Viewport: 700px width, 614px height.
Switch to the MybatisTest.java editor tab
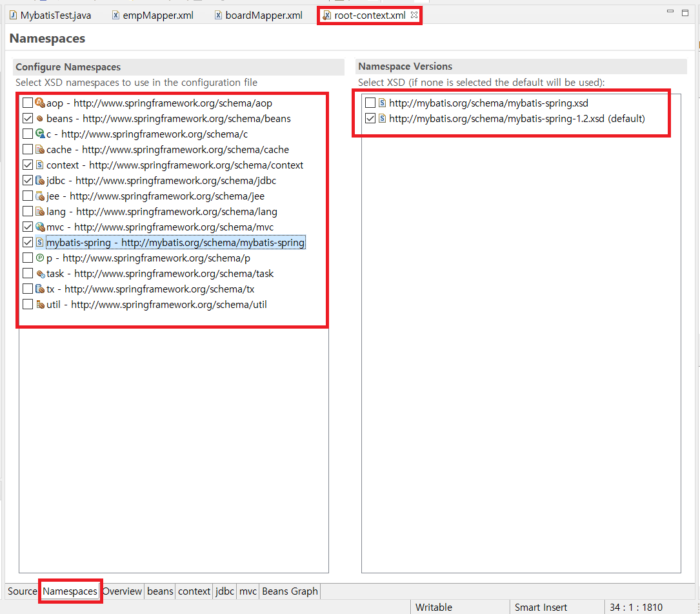(51, 15)
